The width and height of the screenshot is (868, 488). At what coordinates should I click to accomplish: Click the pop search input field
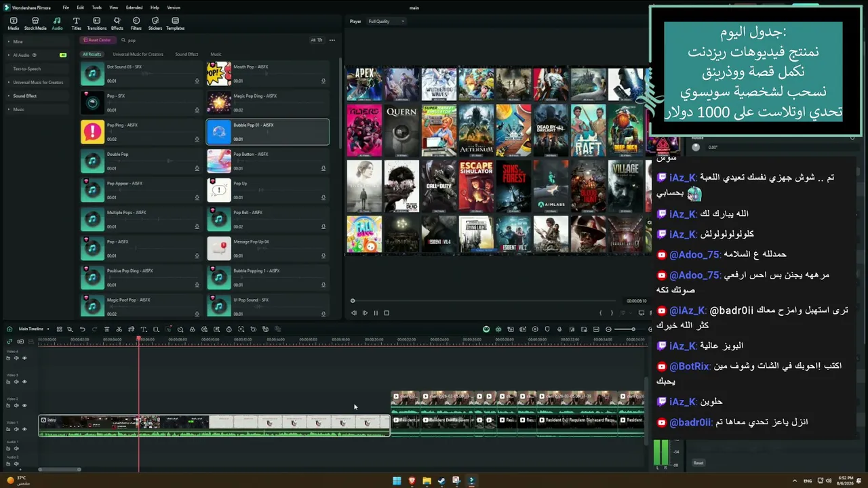tap(214, 40)
